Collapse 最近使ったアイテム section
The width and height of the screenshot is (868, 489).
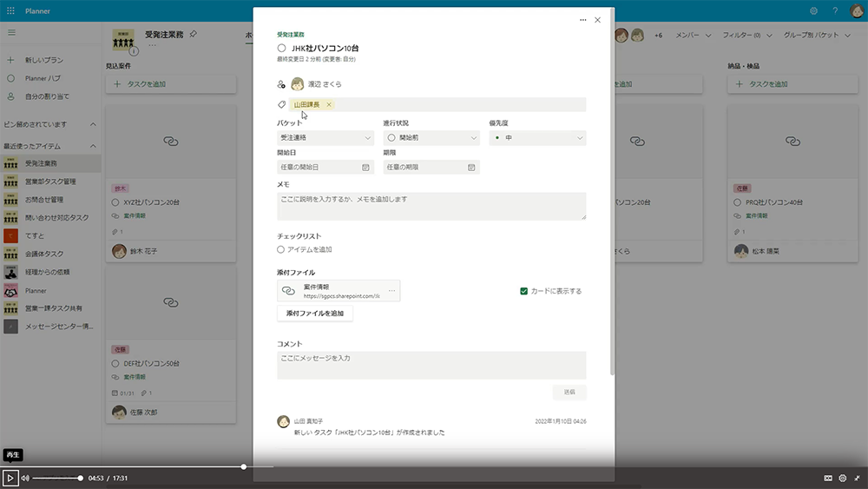[x=93, y=146]
